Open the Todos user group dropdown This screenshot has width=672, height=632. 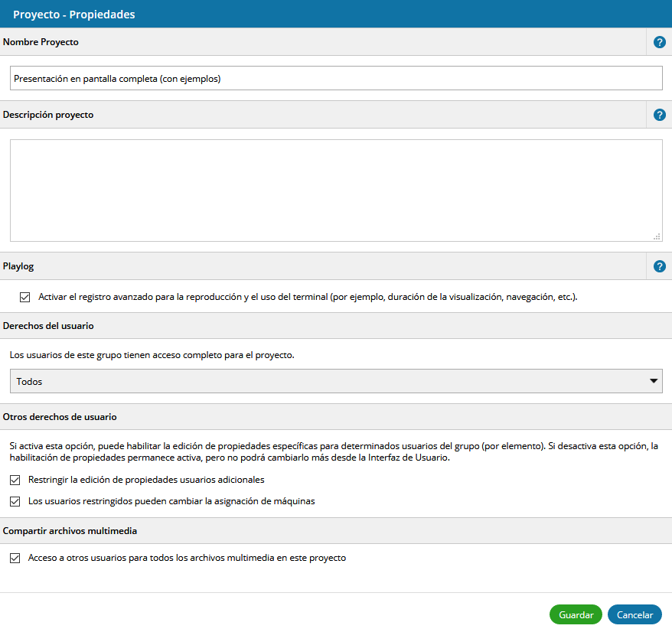335,381
